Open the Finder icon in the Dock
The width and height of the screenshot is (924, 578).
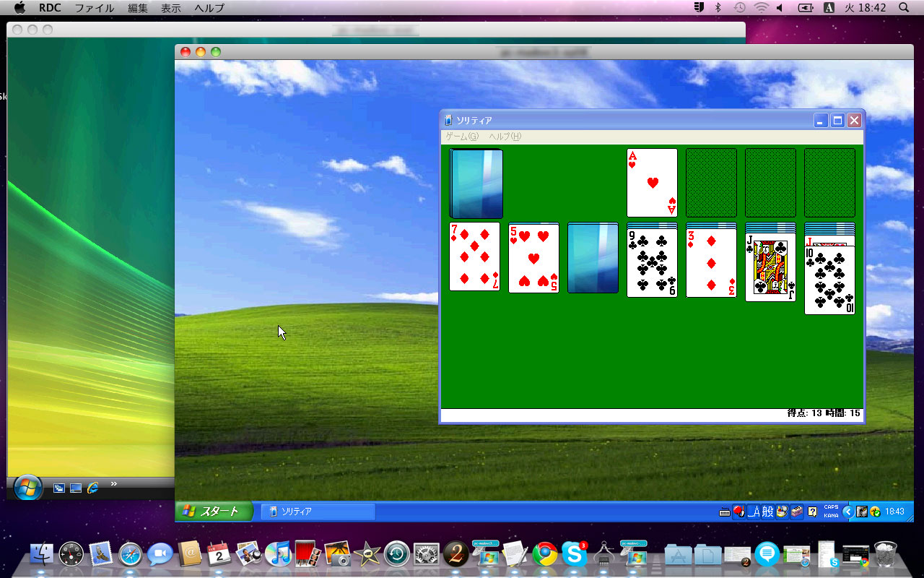point(42,554)
